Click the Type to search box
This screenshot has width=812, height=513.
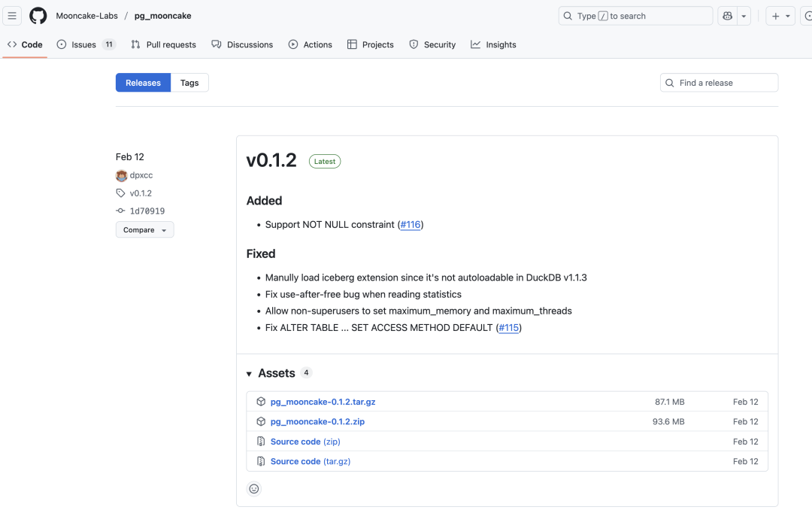click(x=635, y=16)
